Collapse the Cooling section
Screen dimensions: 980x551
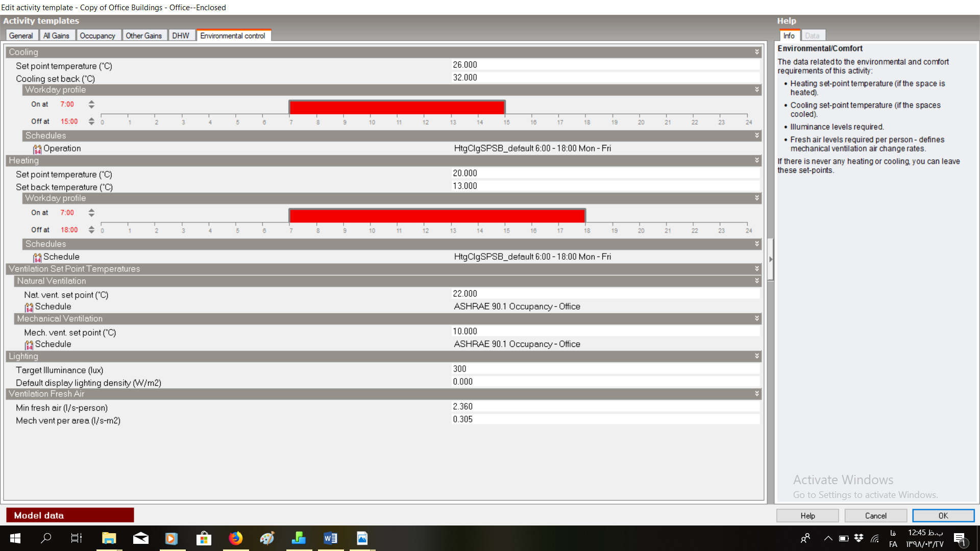pyautogui.click(x=757, y=52)
